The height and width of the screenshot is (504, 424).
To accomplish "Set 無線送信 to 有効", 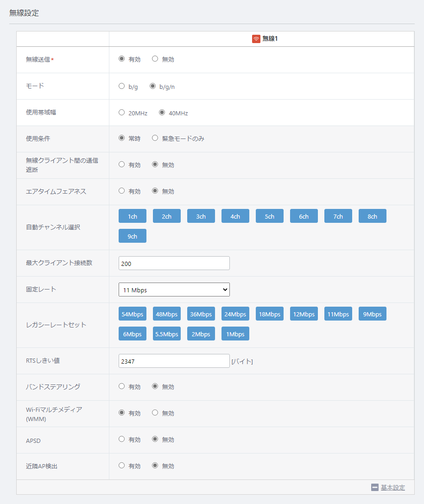I will (x=121, y=59).
